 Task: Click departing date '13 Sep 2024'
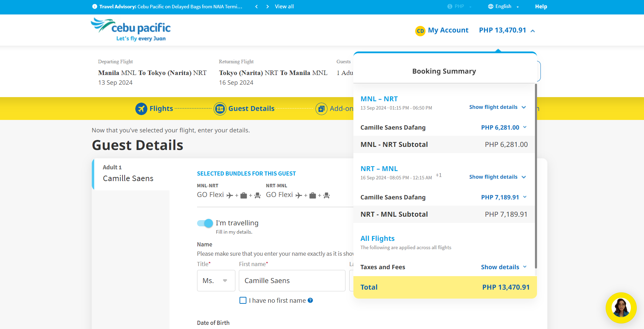[x=115, y=83]
